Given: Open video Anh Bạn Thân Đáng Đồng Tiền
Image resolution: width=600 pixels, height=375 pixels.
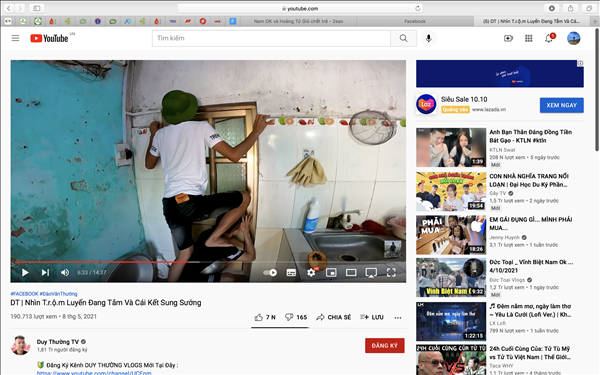Looking at the screenshot, I should (530, 136).
